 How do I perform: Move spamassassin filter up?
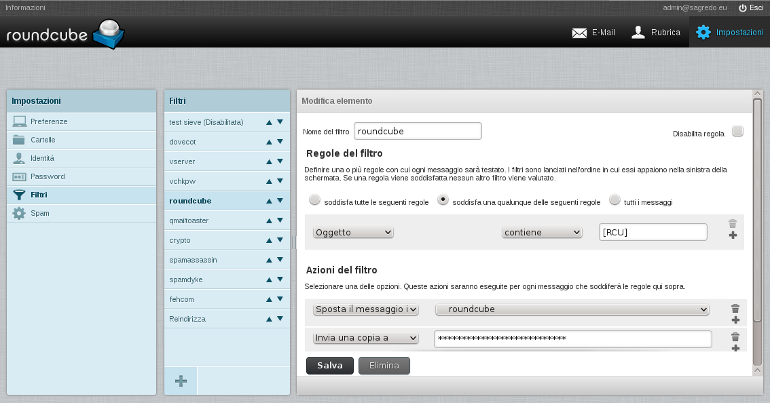point(269,260)
